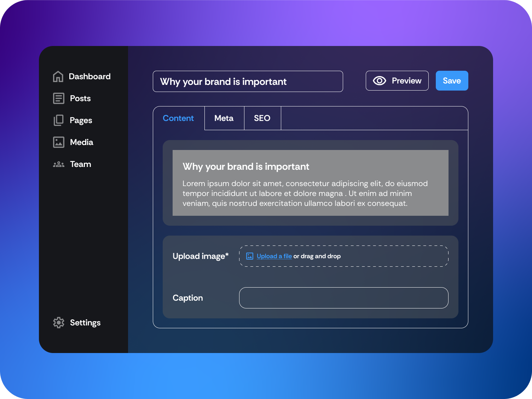
Task: Click the Dashboard home icon
Action: (x=58, y=76)
